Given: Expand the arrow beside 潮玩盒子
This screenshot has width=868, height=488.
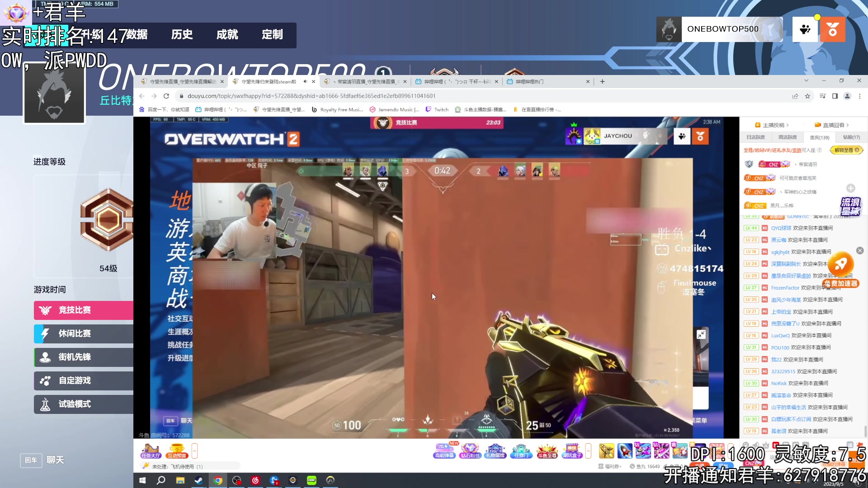Looking at the screenshot, I should pos(588,450).
